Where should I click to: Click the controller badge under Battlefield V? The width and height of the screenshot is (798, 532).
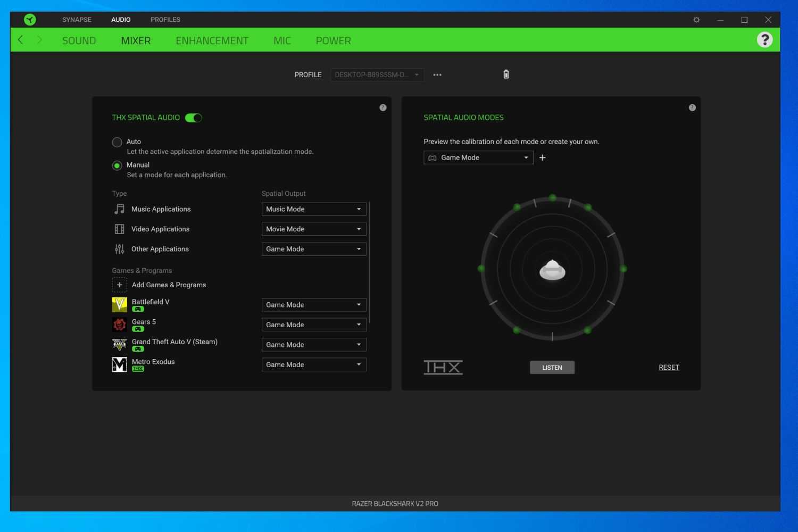click(138, 309)
